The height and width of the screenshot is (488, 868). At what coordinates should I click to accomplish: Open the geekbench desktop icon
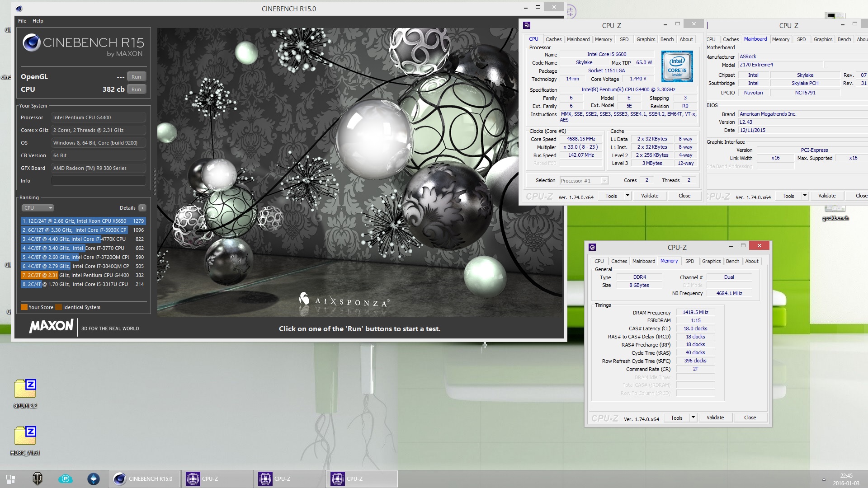pos(835,213)
